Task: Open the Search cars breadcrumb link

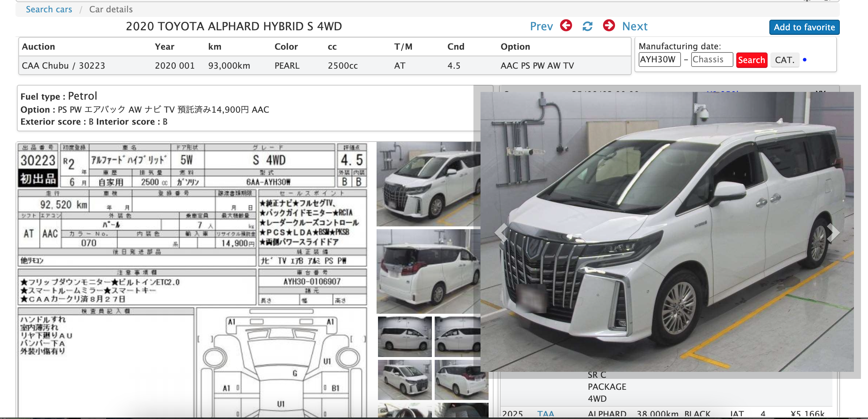Action: pyautogui.click(x=49, y=10)
